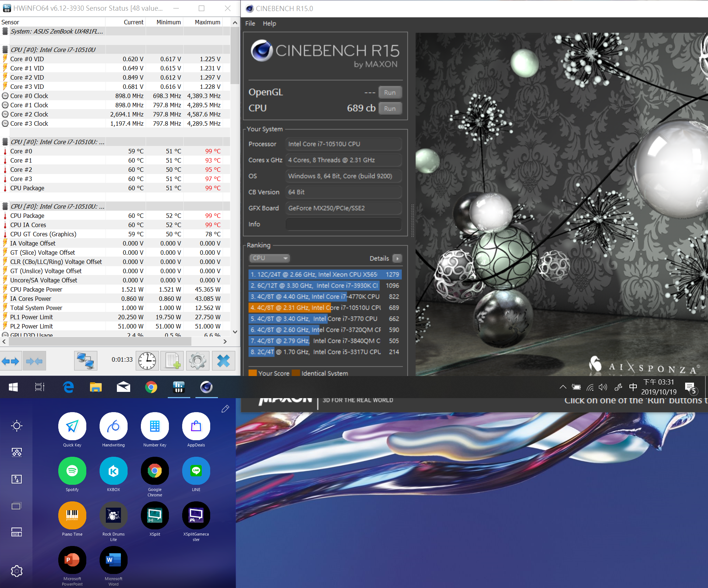Viewport: 708px width, 588px height.
Task: Open Windows Start menu
Action: click(13, 387)
